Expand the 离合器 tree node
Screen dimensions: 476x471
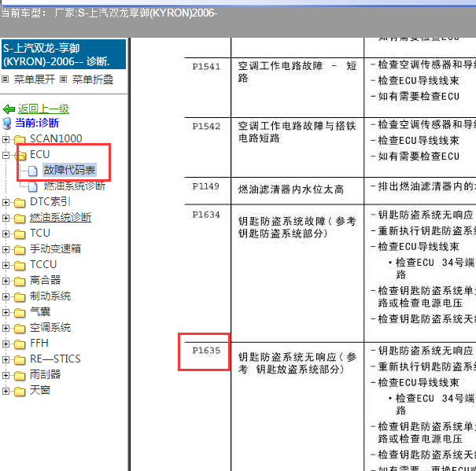6,281
